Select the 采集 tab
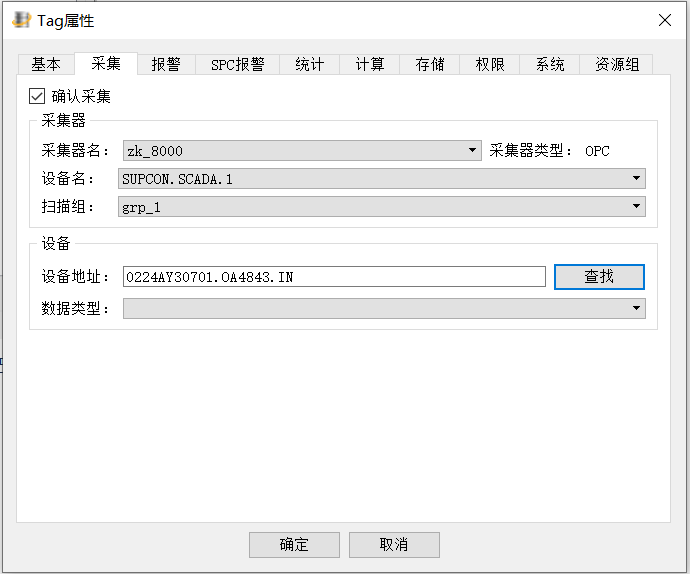 point(106,64)
